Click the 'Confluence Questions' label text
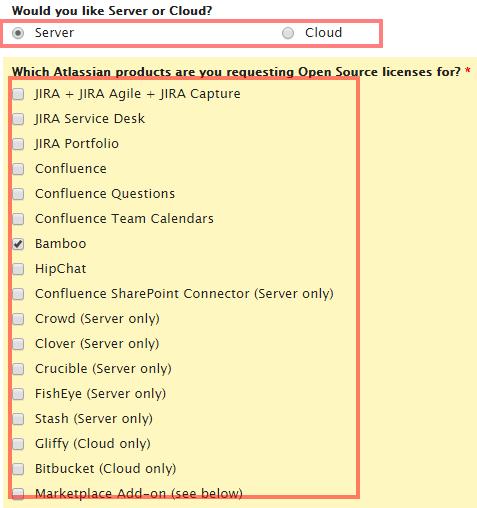Viewport: 477px width, 508px height. 105,194
